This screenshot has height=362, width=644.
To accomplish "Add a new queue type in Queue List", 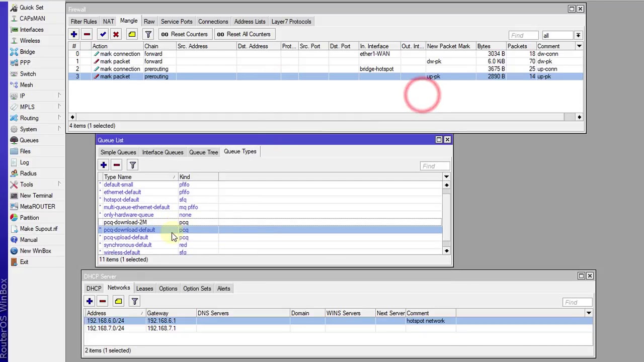I will coord(103,165).
